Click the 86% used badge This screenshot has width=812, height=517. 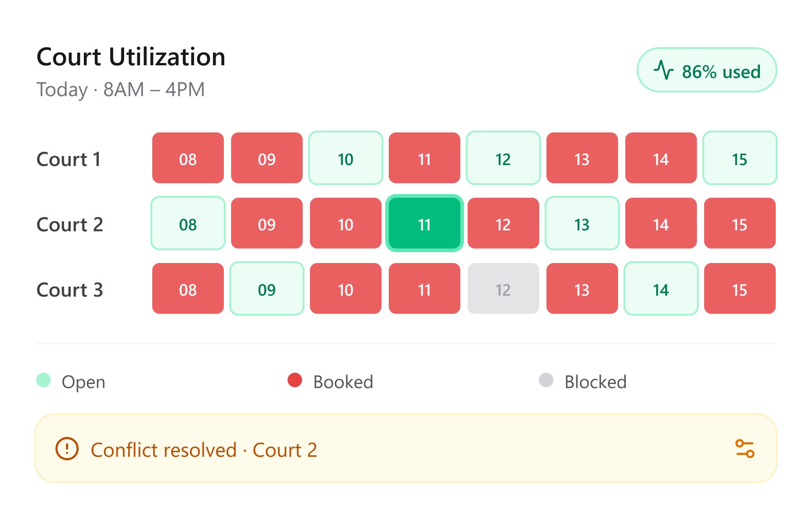click(x=707, y=70)
